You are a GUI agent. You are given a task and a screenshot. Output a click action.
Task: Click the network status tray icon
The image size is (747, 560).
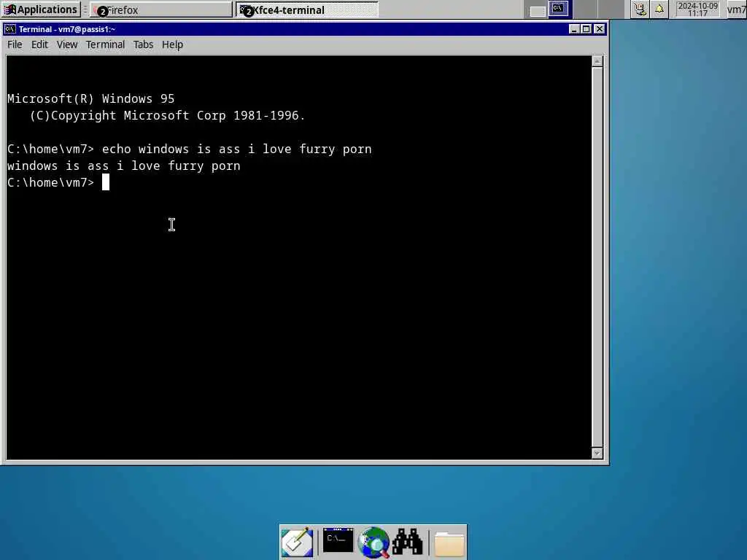pyautogui.click(x=640, y=9)
